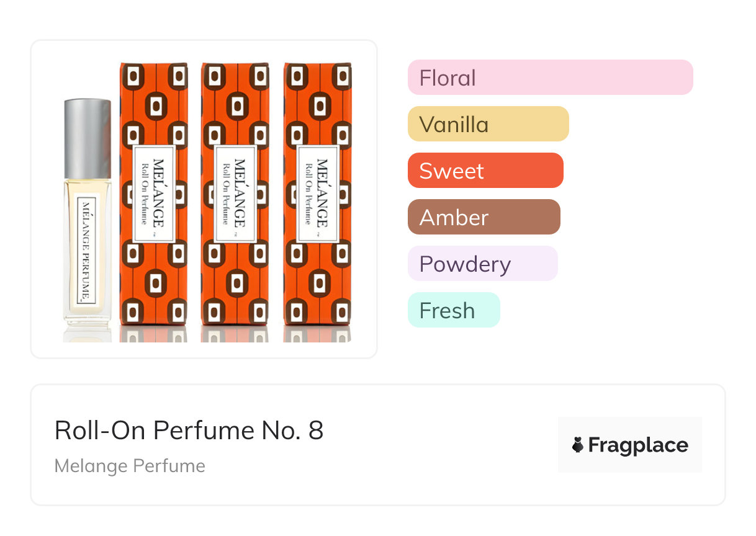
Task: Select the Floral accord bar
Action: pyautogui.click(x=550, y=78)
